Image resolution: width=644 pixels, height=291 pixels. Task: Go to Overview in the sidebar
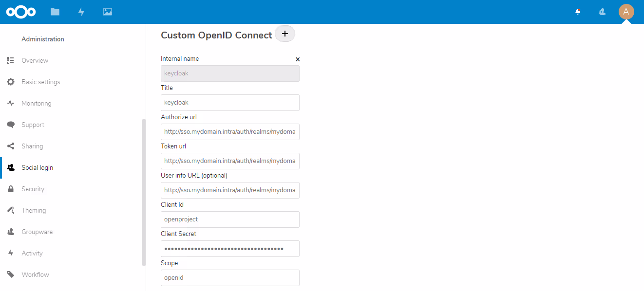(x=35, y=60)
